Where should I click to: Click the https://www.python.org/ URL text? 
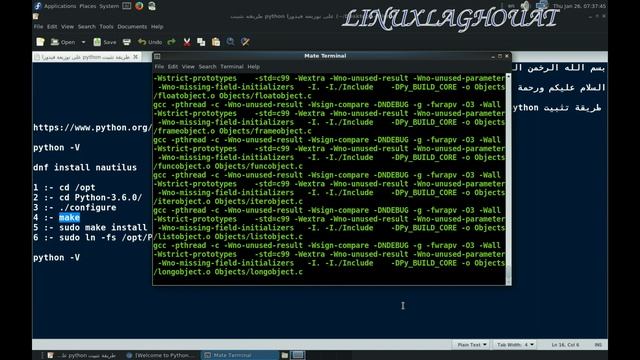pos(92,127)
